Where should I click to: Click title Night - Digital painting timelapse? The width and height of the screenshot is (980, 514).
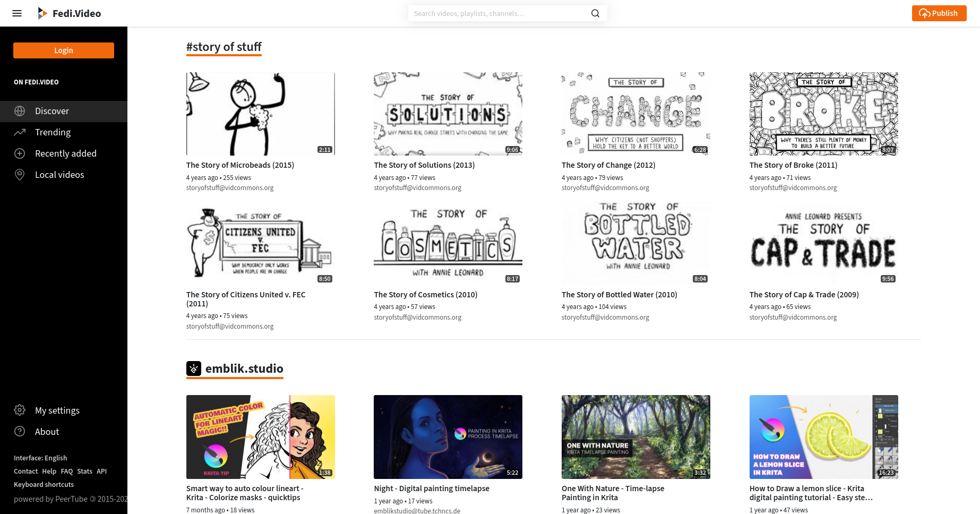tap(432, 489)
